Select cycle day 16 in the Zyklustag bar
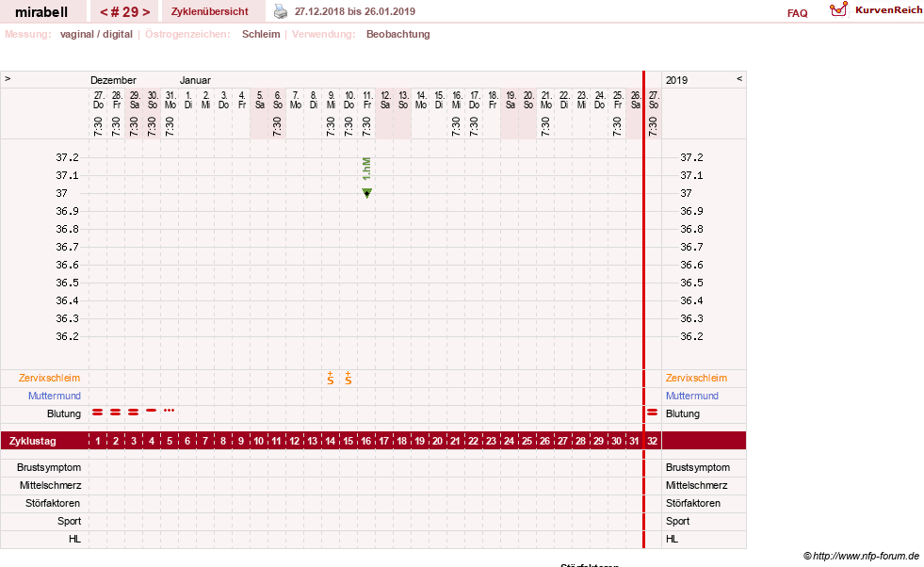 366,441
